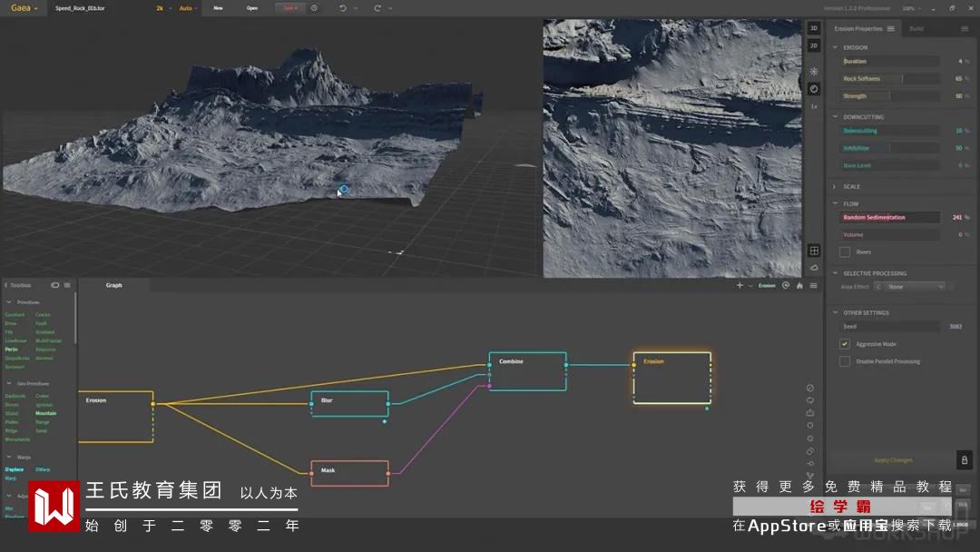
Task: Adjust the Inhibition slider
Action: [x=888, y=148]
